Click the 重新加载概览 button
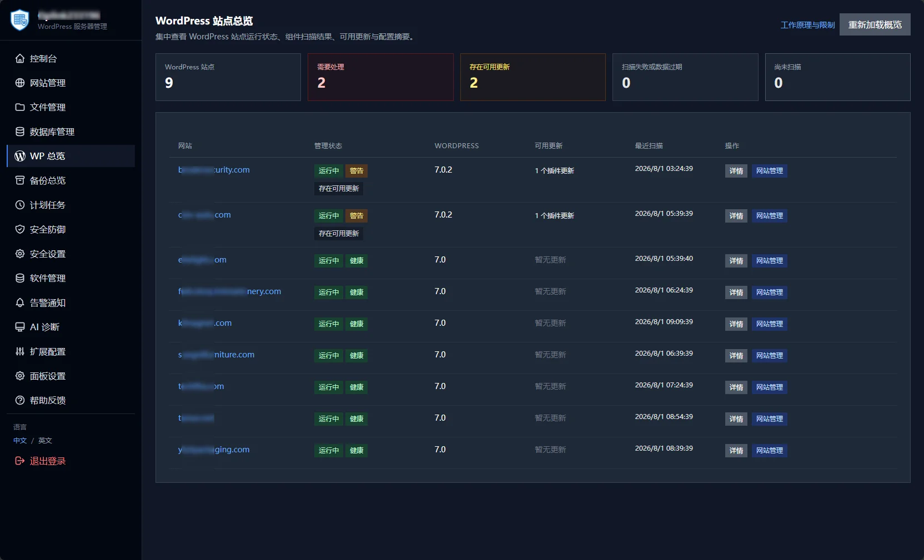 click(875, 24)
